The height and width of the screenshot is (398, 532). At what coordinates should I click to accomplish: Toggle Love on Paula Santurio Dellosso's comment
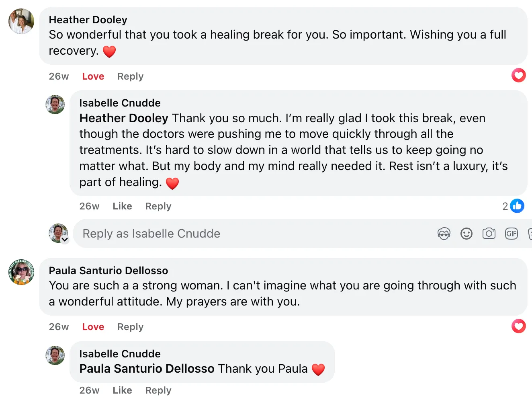(93, 327)
